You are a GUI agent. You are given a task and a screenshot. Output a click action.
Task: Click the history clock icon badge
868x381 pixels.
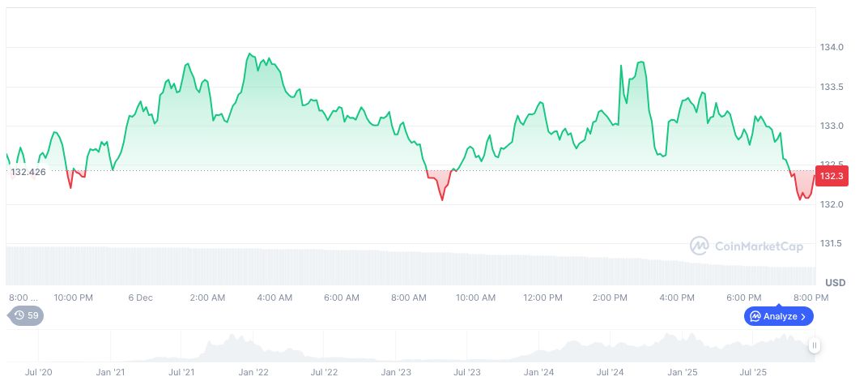click(x=19, y=315)
